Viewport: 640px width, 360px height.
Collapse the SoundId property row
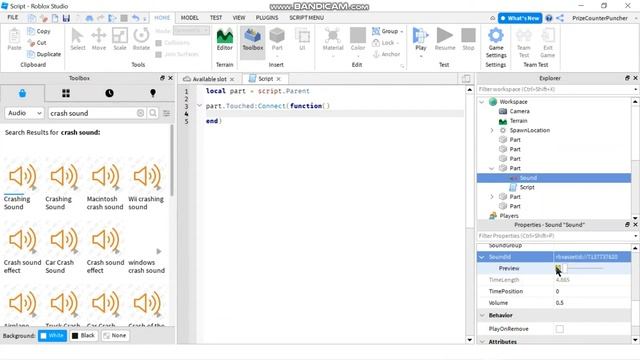[x=482, y=257]
